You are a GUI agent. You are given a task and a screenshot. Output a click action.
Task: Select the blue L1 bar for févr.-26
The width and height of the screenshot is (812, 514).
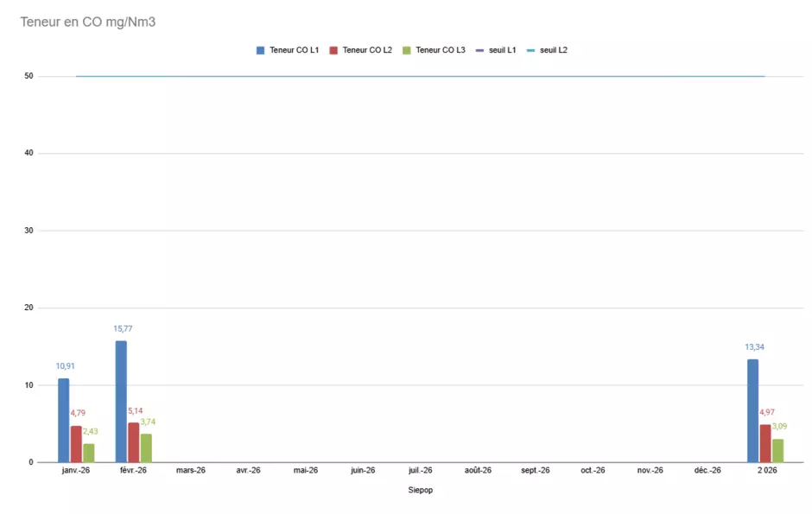(121, 401)
